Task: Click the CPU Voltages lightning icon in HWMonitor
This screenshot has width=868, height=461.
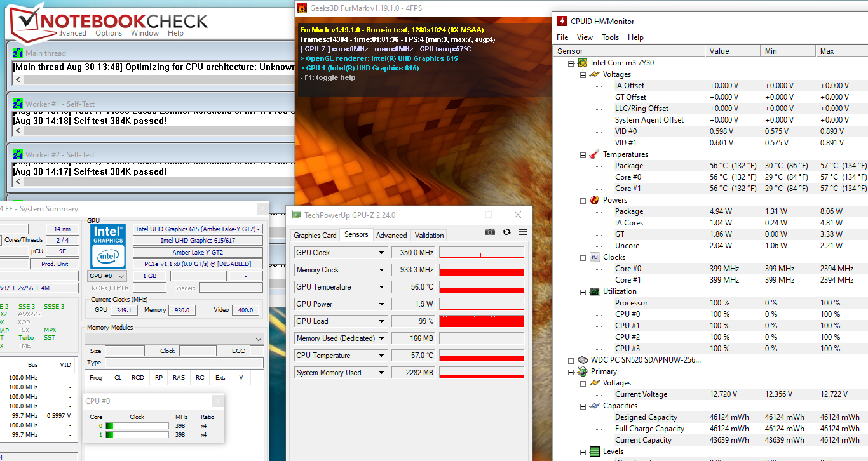Action: [x=594, y=74]
